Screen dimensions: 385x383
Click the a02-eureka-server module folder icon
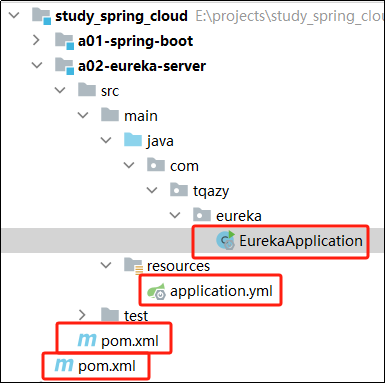pyautogui.click(x=64, y=66)
